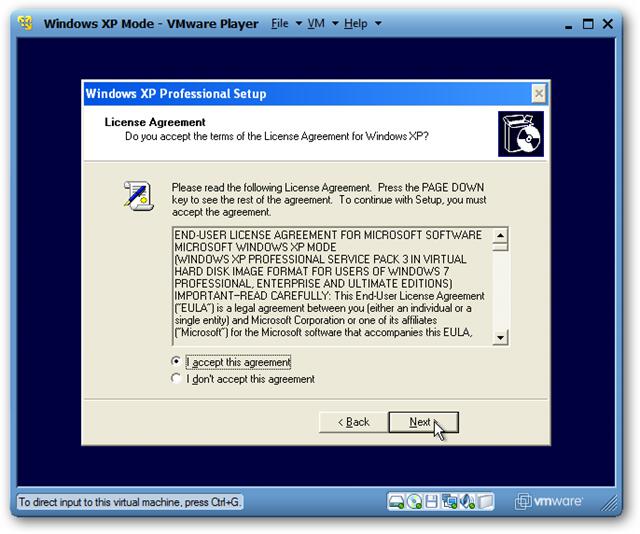Expand the File menu dropdown arrow
Viewport: 640px width, 534px height.
(299, 24)
